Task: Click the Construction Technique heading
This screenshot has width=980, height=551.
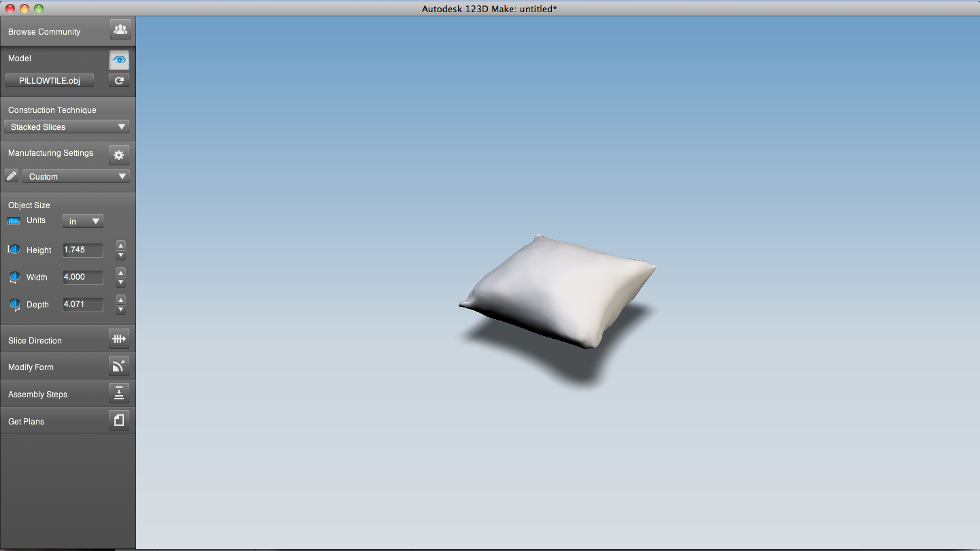Action: click(x=52, y=110)
